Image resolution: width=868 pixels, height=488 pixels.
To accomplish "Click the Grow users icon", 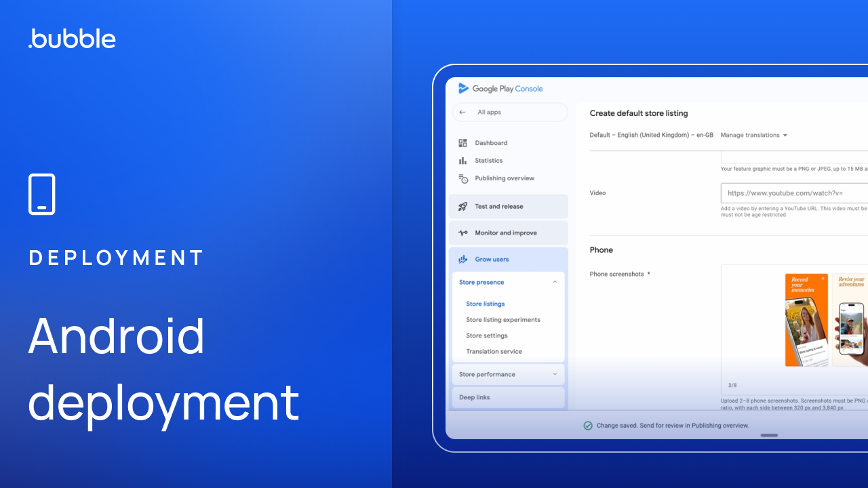I will [x=463, y=260].
